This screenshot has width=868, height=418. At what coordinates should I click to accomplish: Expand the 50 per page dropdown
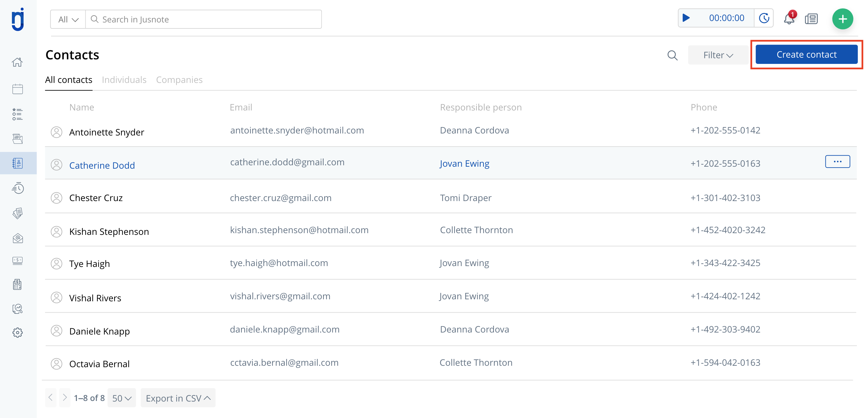click(122, 398)
